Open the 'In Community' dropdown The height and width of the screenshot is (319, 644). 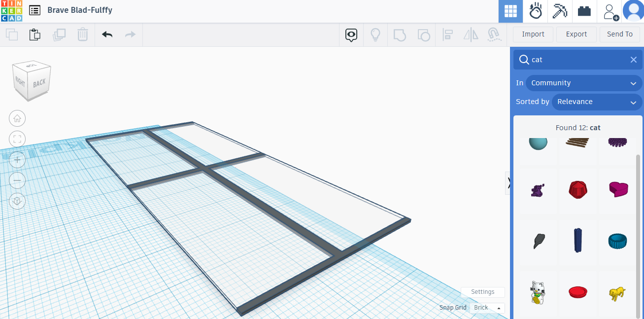[584, 83]
